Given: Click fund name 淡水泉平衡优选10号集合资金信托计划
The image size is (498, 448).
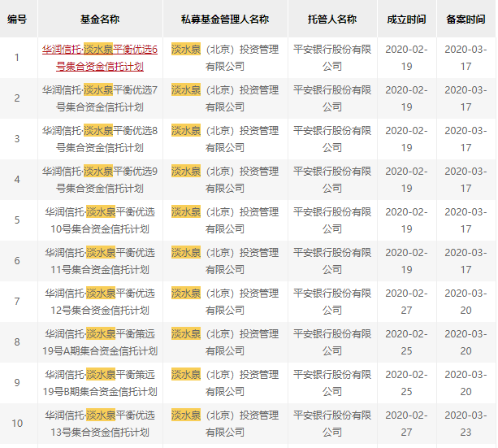Looking at the screenshot, I should tap(100, 220).
